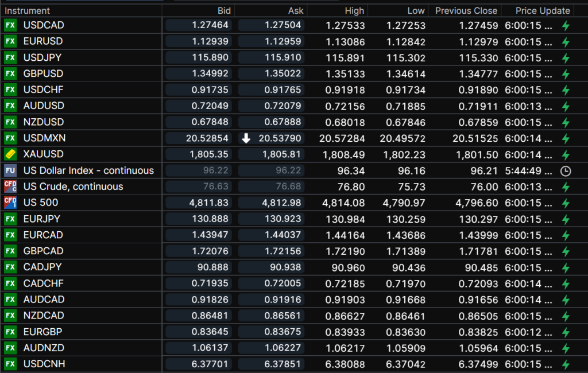Sort by the Instrument column header
The width and height of the screenshot is (588, 373).
click(28, 10)
